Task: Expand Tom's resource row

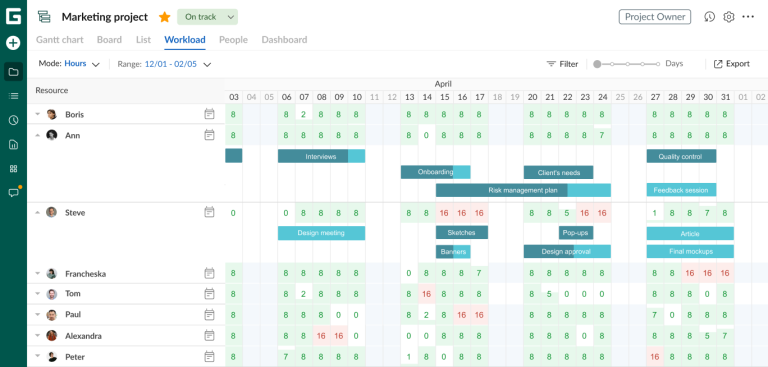Action: click(x=38, y=294)
